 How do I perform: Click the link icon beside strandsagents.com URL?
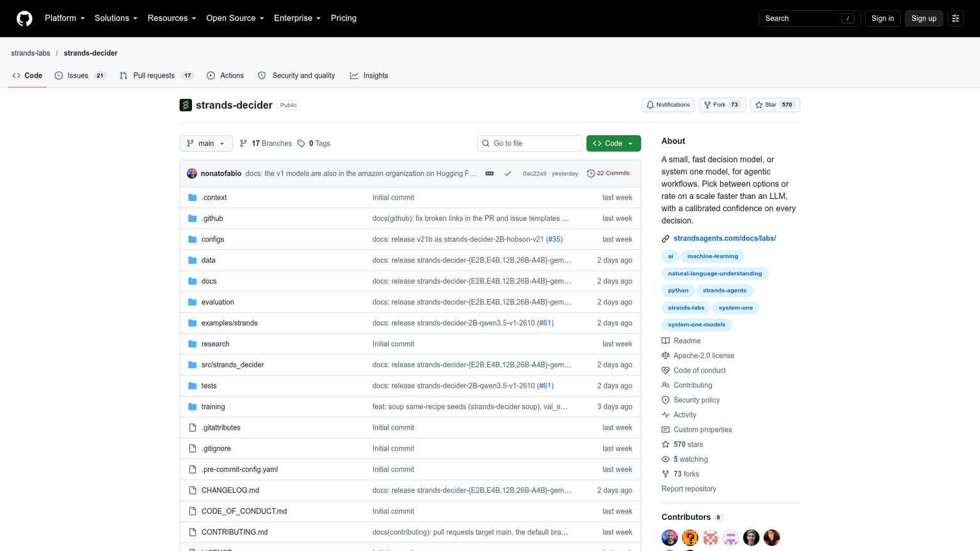pos(665,239)
